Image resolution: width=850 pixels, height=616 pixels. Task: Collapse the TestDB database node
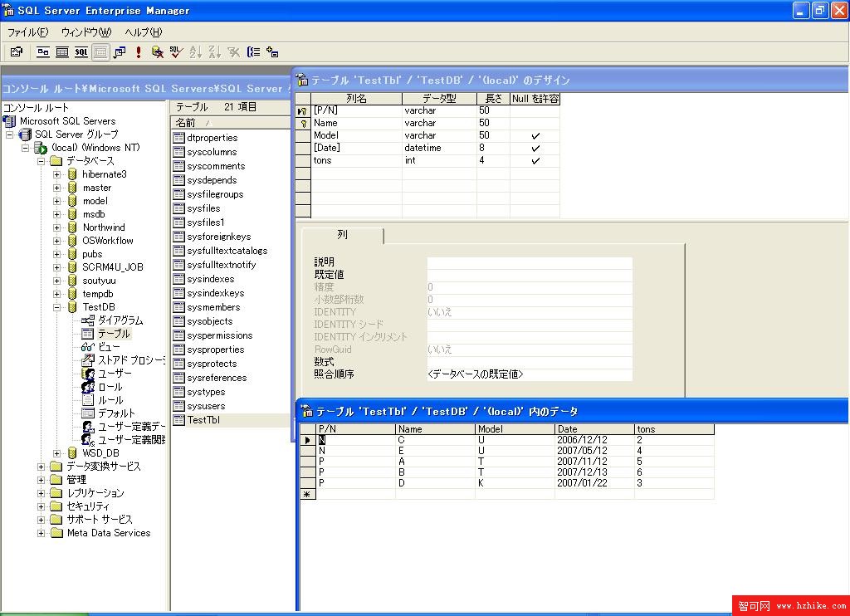(57, 307)
